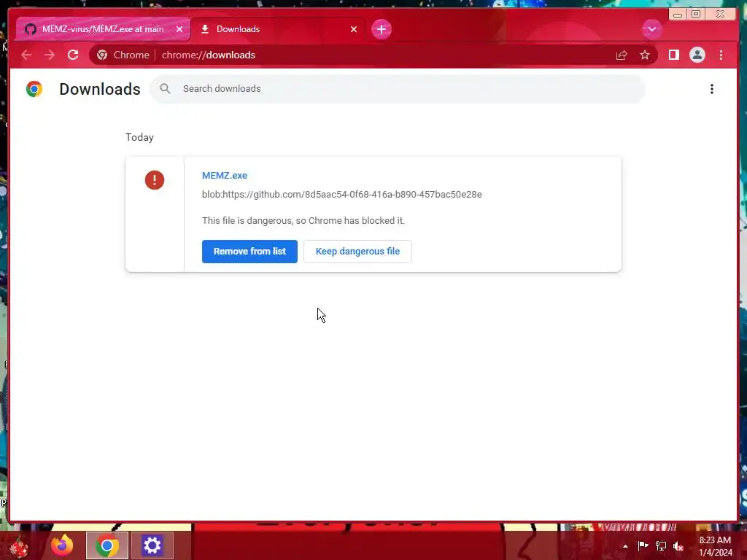
Task: Click the muted volume speaker icon
Action: click(678, 545)
